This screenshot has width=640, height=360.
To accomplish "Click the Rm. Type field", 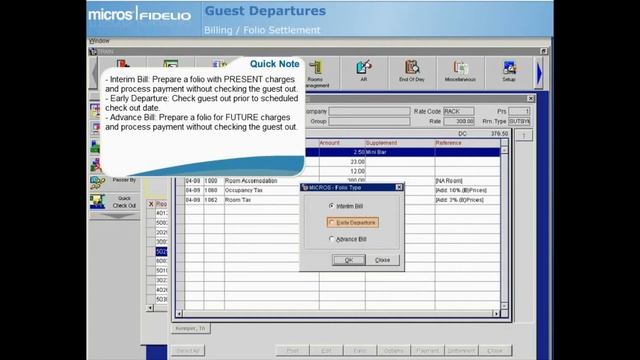I will coord(519,121).
